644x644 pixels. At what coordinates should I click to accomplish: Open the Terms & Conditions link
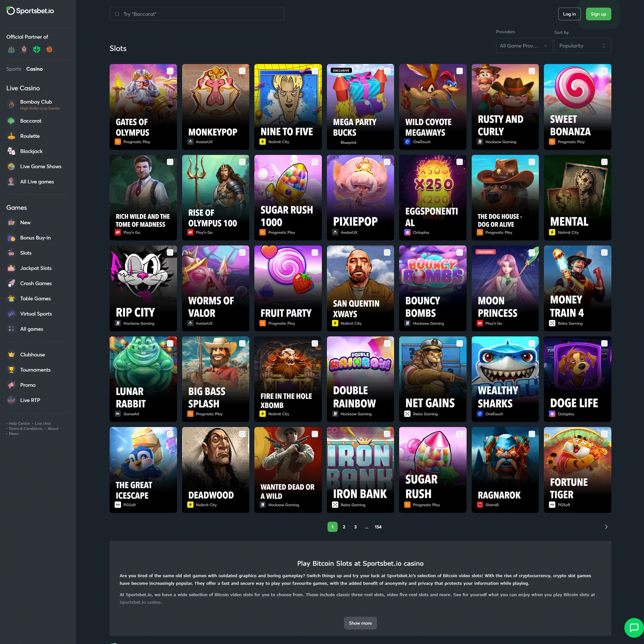(26, 428)
